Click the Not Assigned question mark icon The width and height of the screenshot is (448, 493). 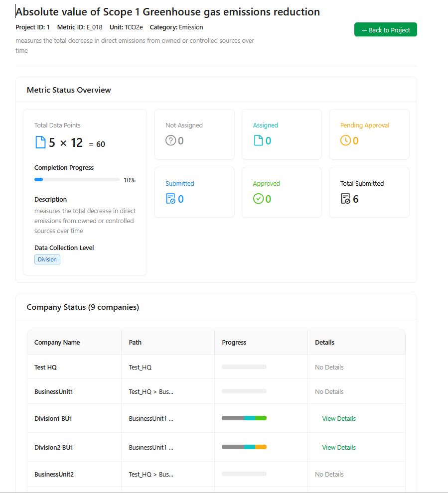coord(170,141)
